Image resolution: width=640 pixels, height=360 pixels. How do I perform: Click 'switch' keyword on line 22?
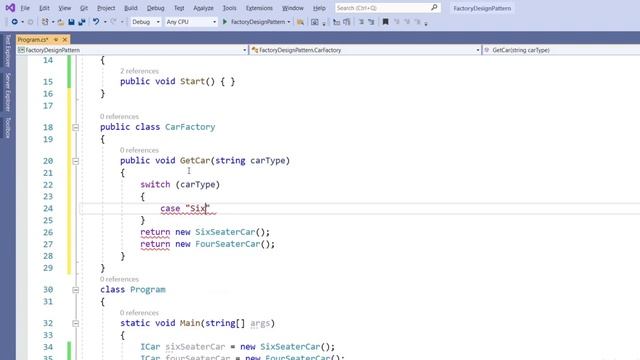click(x=155, y=184)
